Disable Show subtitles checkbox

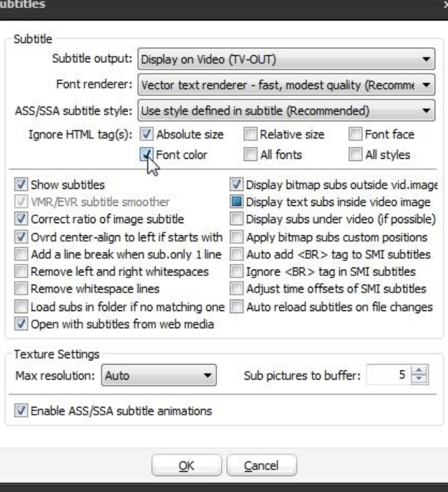pyautogui.click(x=21, y=184)
